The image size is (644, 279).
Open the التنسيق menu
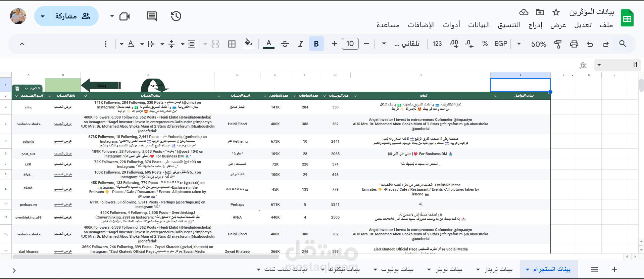coord(509,25)
